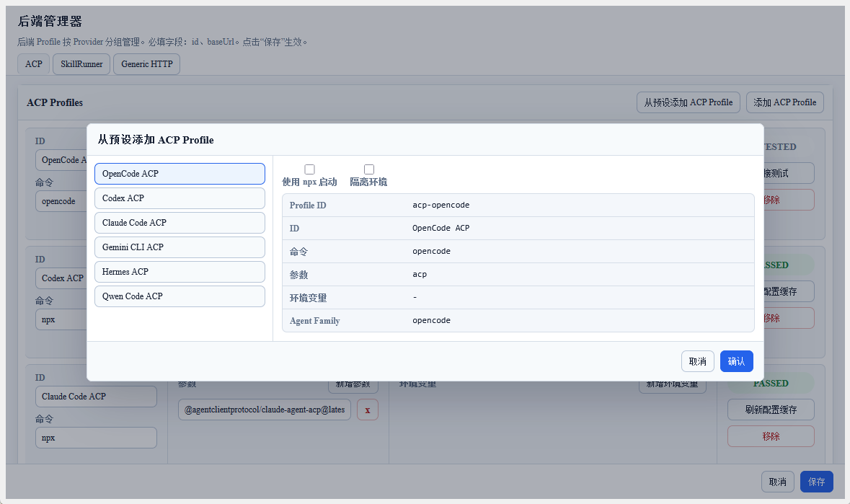Click the ID value OpenCode ACP in details
Screen dimensions: 850x504
click(441, 228)
